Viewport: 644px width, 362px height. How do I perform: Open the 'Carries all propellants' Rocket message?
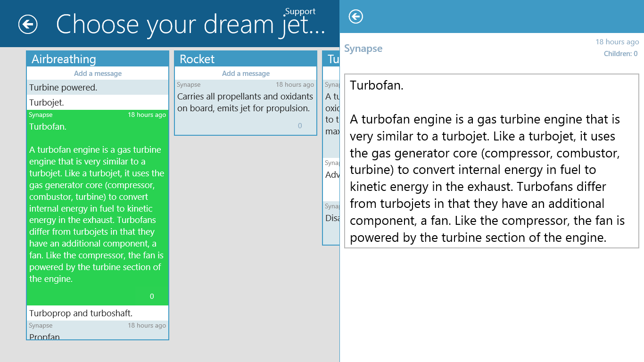coord(246,102)
